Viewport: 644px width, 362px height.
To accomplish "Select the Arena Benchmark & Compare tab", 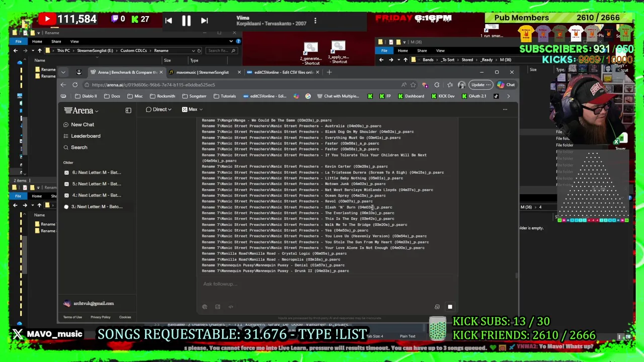I will point(127,72).
